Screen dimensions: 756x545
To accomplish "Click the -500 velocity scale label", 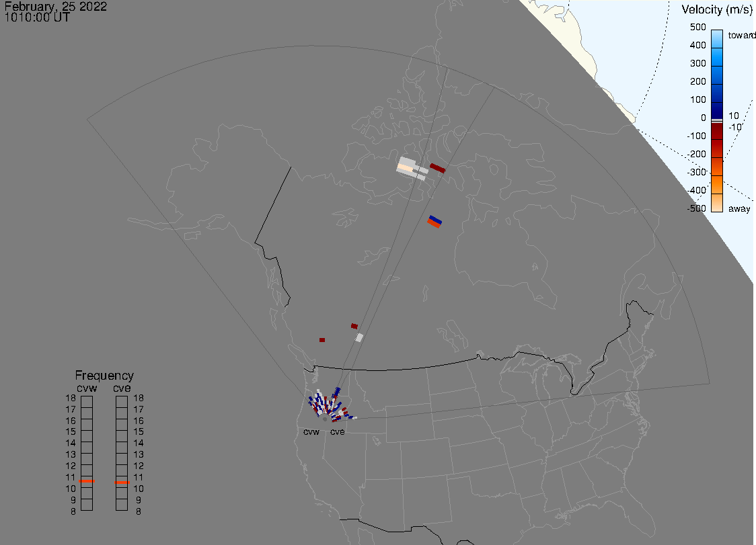I will coord(696,208).
